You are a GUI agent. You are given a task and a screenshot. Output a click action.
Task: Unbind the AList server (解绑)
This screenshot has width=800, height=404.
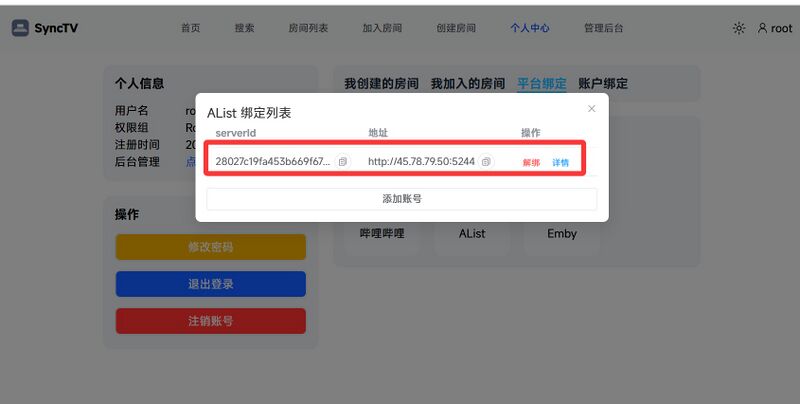coord(531,163)
